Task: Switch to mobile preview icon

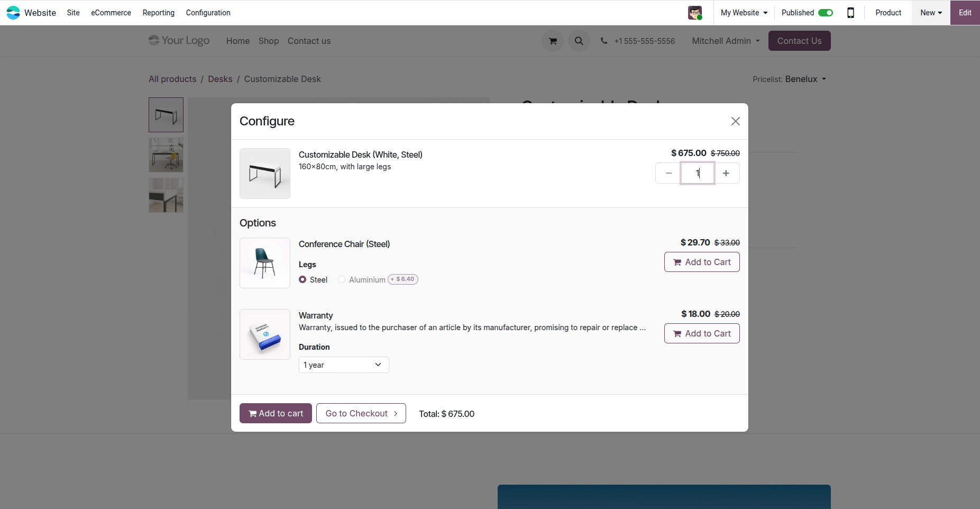Action: point(850,13)
